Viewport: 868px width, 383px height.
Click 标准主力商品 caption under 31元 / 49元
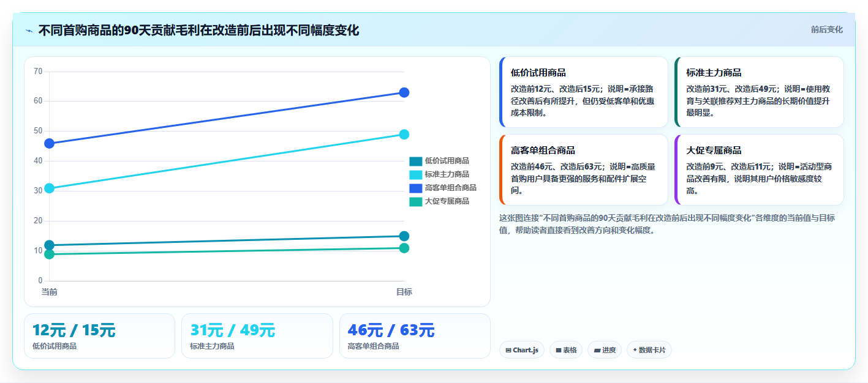point(212,346)
